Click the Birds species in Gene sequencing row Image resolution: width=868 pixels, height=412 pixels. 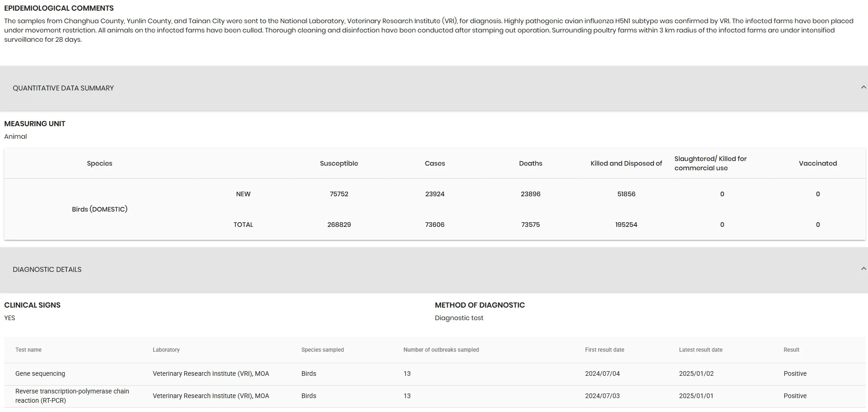309,373
